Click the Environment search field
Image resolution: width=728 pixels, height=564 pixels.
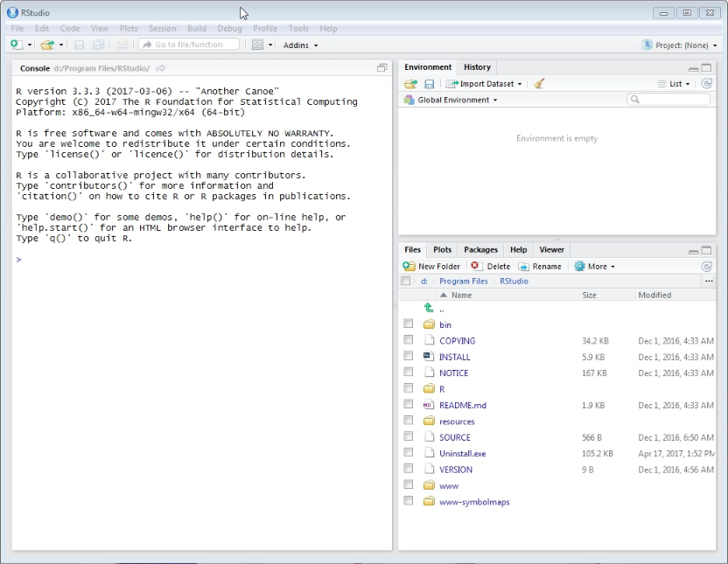pyautogui.click(x=668, y=100)
